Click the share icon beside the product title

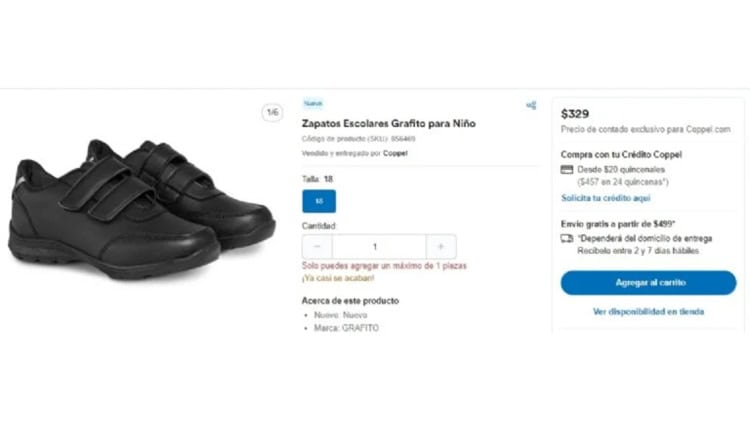(532, 105)
